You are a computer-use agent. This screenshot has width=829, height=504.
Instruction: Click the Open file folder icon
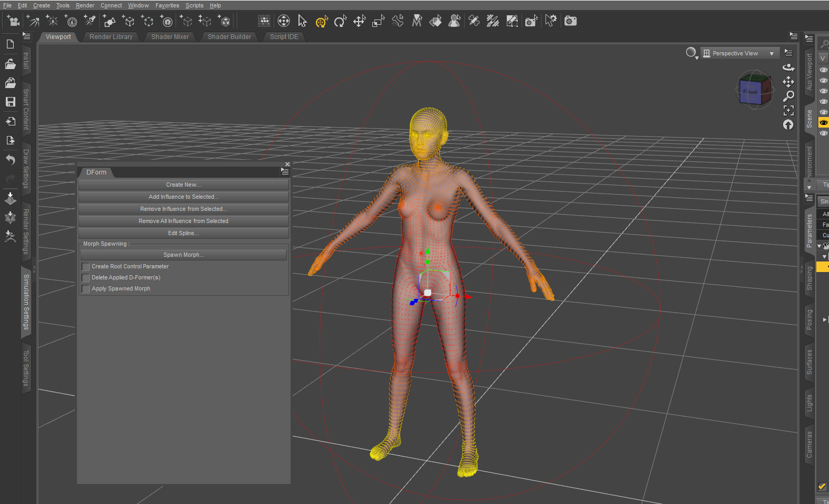(10, 64)
